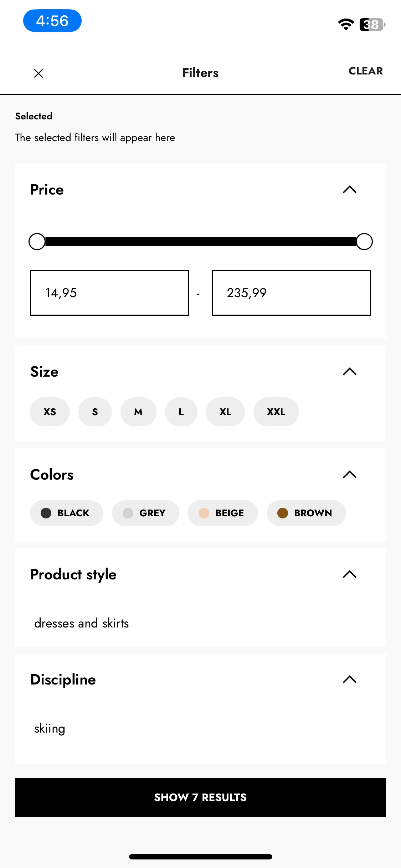The image size is (401, 868).
Task: Show 7 results
Action: pos(200,797)
